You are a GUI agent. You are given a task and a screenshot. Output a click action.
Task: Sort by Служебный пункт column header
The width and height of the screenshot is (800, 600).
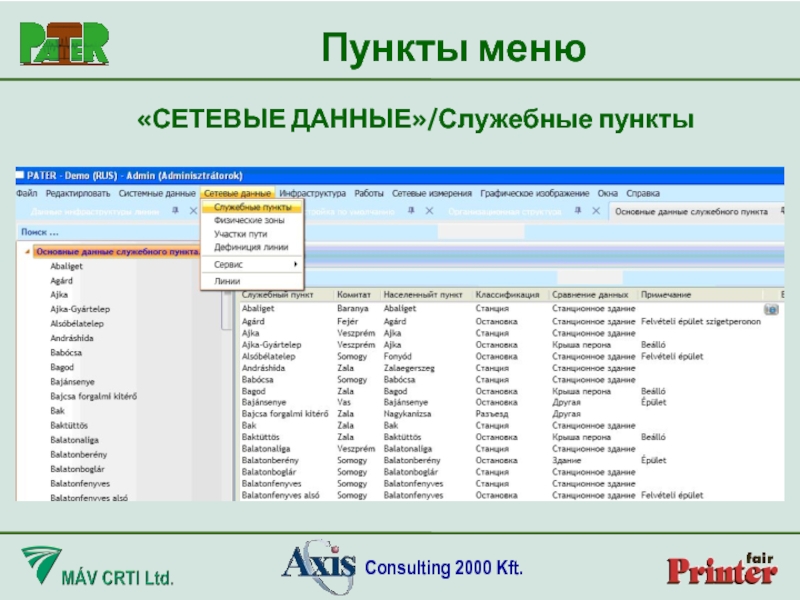[278, 295]
